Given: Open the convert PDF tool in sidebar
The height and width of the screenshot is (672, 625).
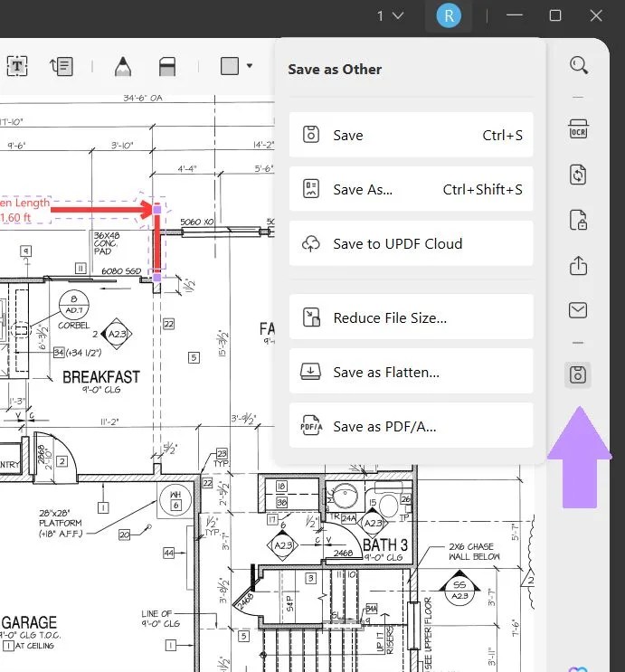Looking at the screenshot, I should click(578, 175).
